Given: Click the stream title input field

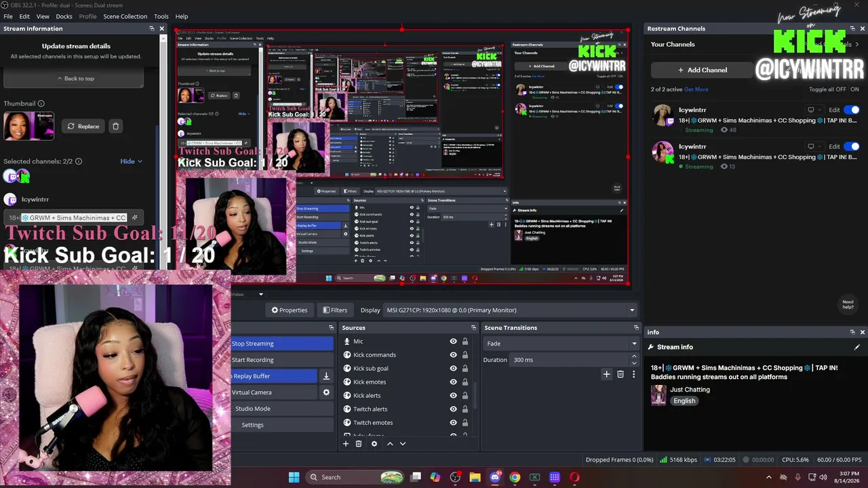Looking at the screenshot, I should coord(73,218).
